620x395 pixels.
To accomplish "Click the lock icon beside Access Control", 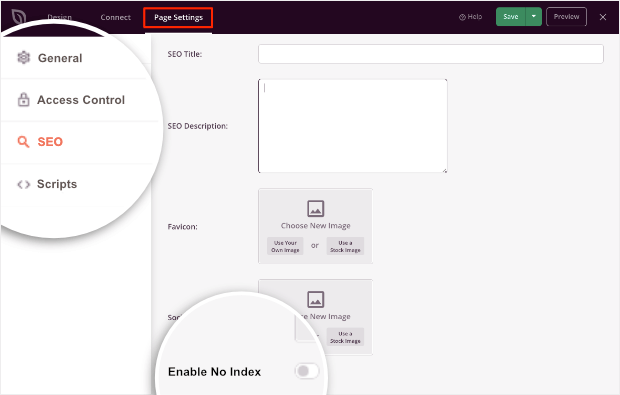I will (x=23, y=100).
